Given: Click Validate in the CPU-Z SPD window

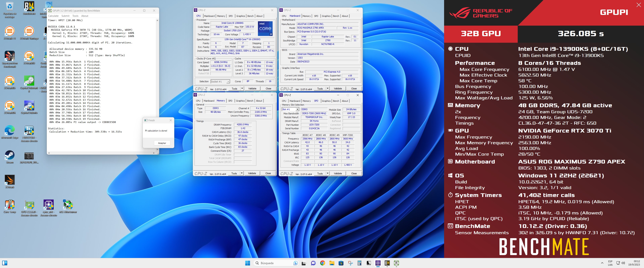Looking at the screenshot, I should (338, 173).
